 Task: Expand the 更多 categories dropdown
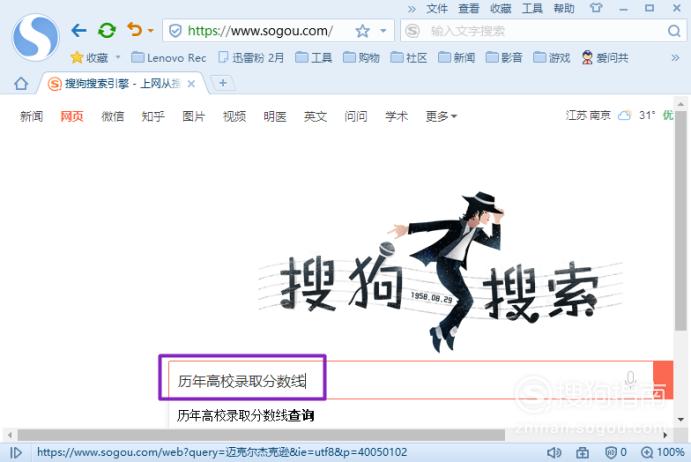pyautogui.click(x=441, y=116)
